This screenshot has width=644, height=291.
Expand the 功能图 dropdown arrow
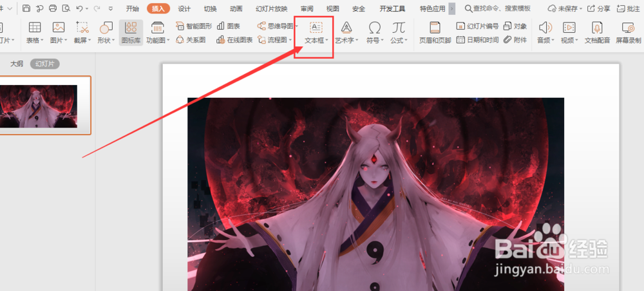(168, 40)
